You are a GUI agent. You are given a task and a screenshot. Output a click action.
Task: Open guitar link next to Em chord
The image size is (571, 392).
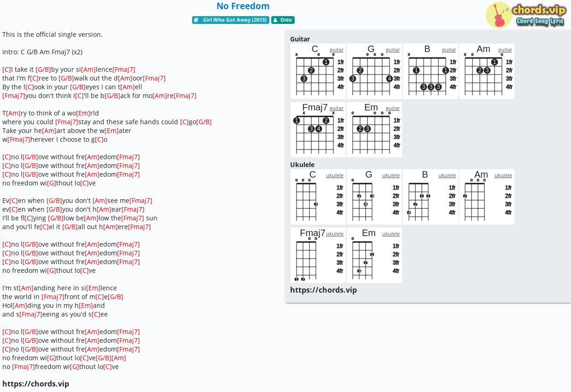pyautogui.click(x=393, y=108)
